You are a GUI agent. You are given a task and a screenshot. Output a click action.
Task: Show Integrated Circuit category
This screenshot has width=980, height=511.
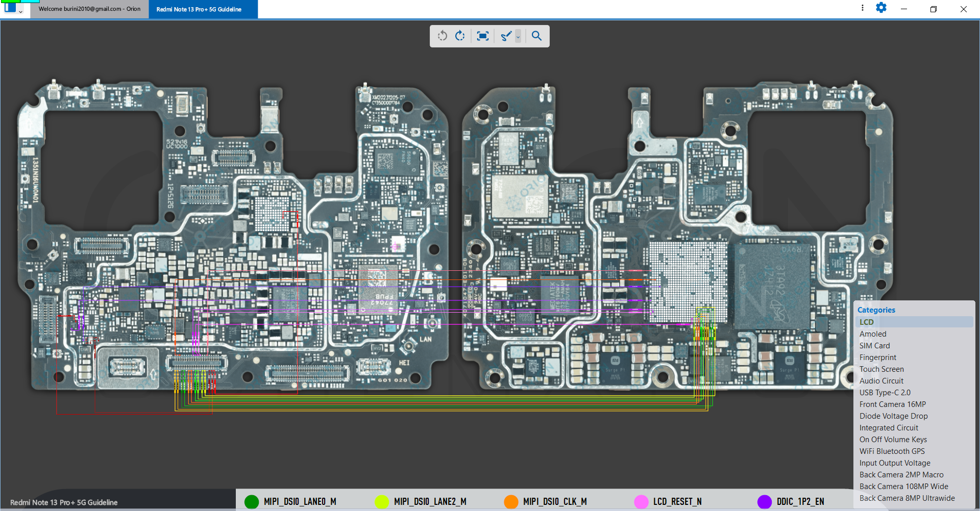[914, 427]
